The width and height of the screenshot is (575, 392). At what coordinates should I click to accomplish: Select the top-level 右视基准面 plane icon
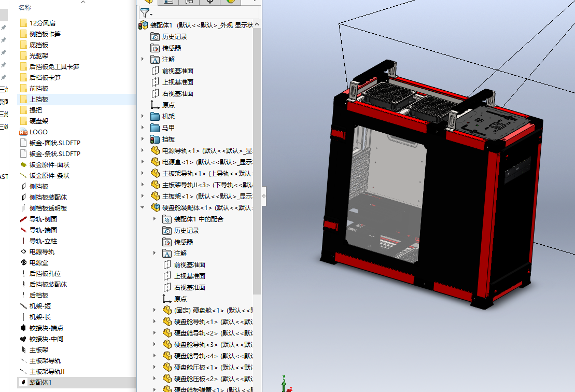pos(155,93)
